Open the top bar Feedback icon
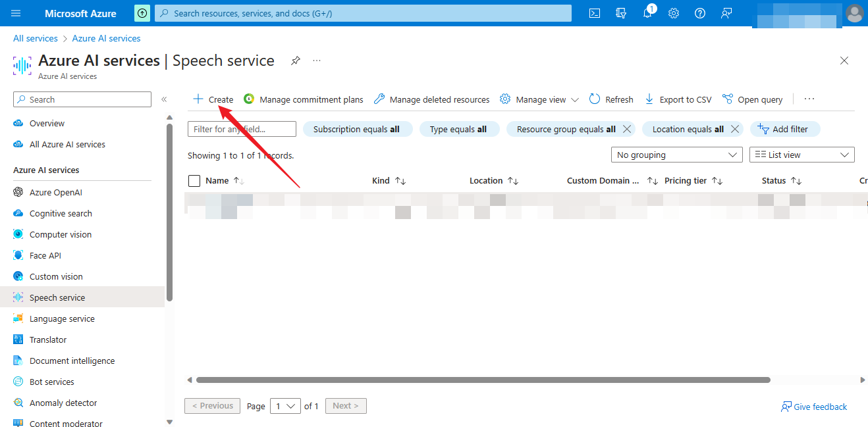Viewport: 868px width, 427px height. 726,13
